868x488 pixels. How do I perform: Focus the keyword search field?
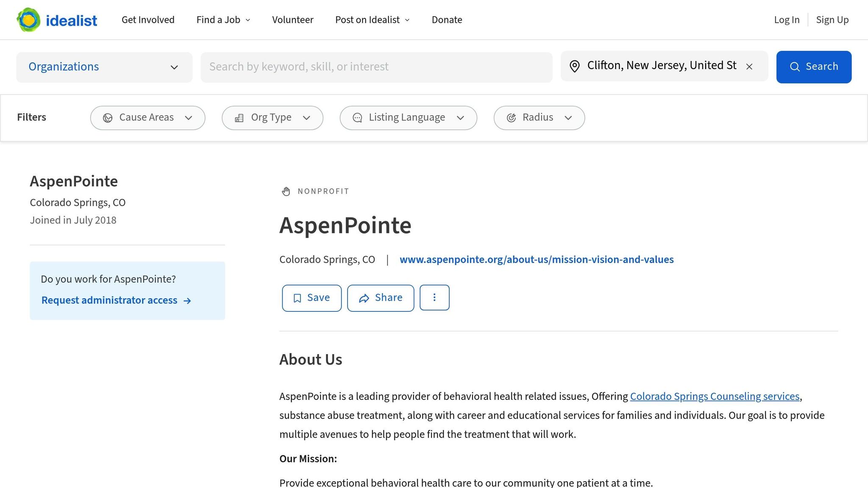(x=376, y=67)
